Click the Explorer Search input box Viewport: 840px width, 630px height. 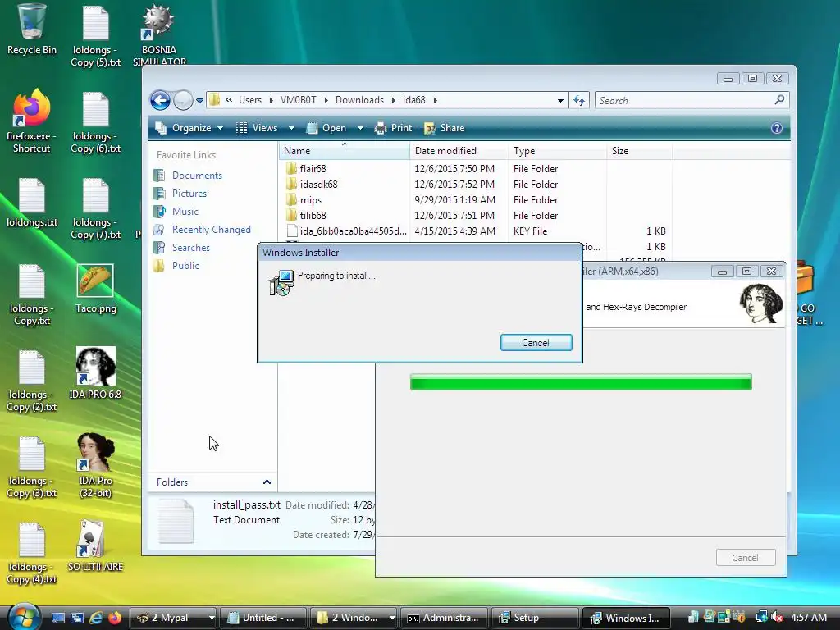coord(686,100)
